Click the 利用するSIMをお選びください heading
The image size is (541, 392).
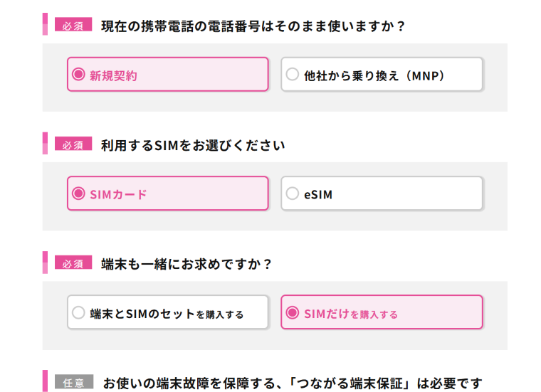[193, 145]
